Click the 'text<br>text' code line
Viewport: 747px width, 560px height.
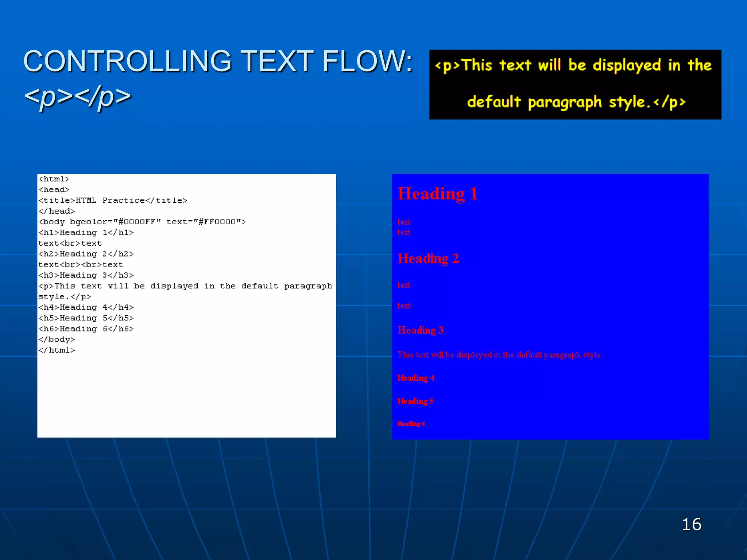[x=70, y=243]
